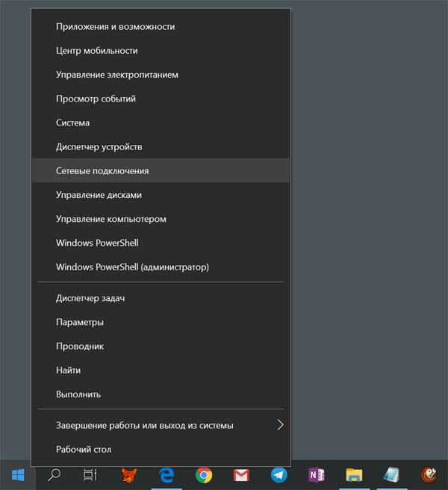
Task: Open 'Диспетчер устройств' from the menu
Action: (99, 147)
